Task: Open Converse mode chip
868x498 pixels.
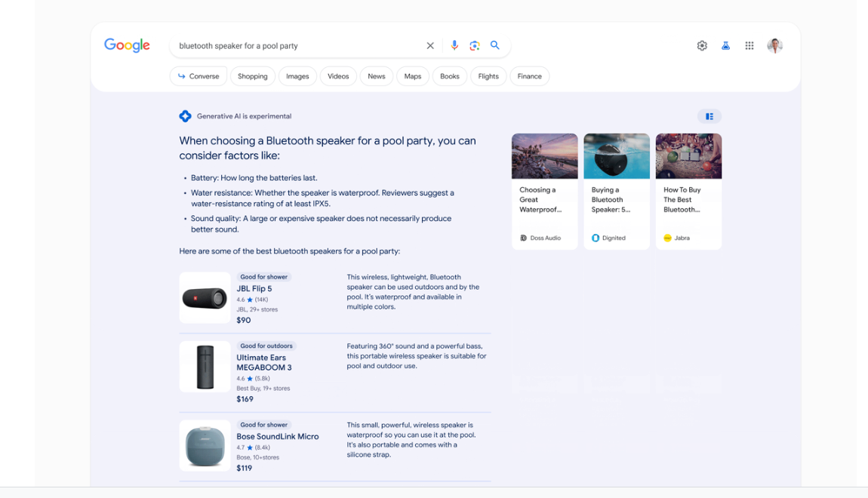Action: [x=199, y=76]
